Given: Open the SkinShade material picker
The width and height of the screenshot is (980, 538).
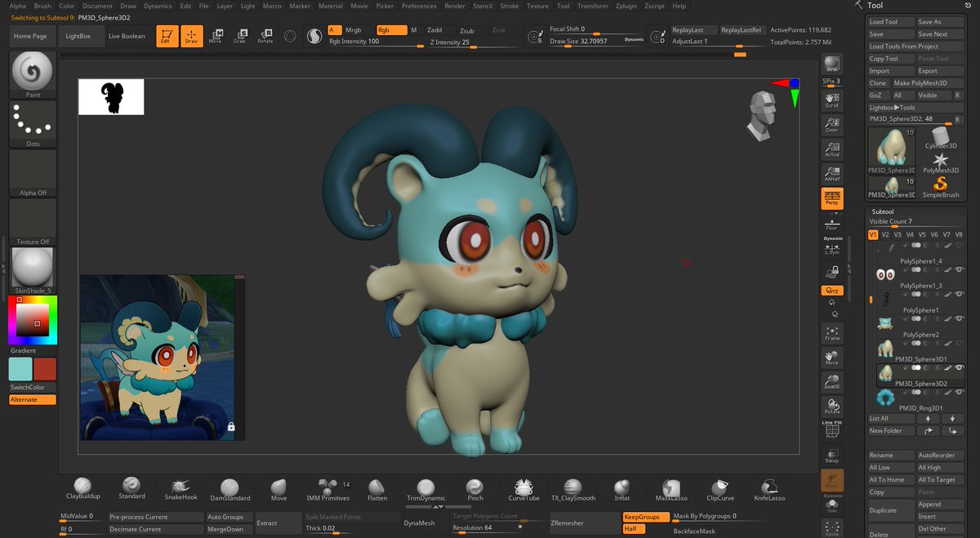Looking at the screenshot, I should (x=33, y=272).
